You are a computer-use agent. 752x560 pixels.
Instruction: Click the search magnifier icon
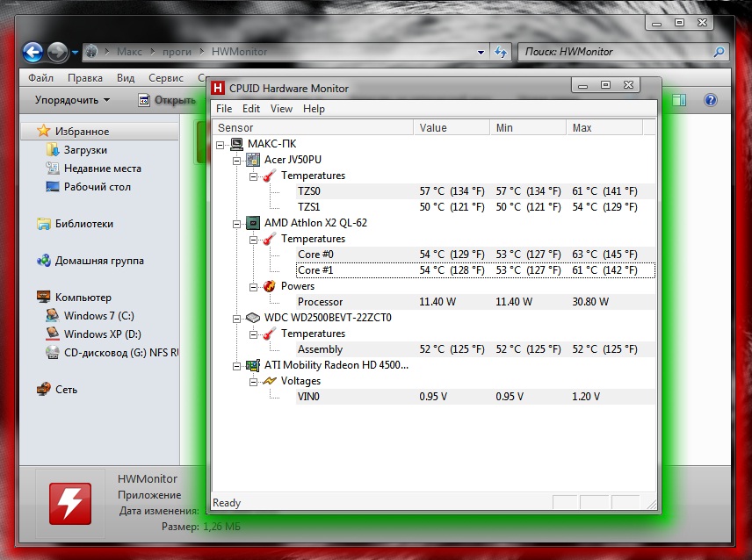pyautogui.click(x=719, y=52)
